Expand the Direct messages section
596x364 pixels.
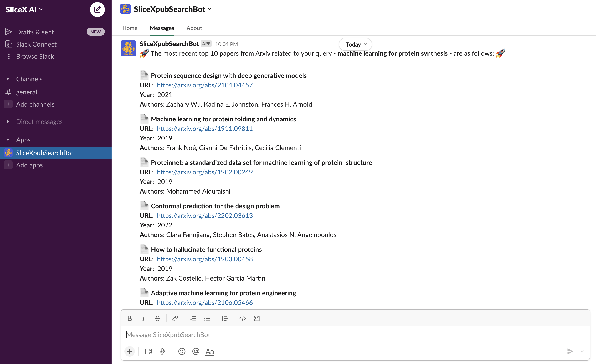click(x=8, y=122)
